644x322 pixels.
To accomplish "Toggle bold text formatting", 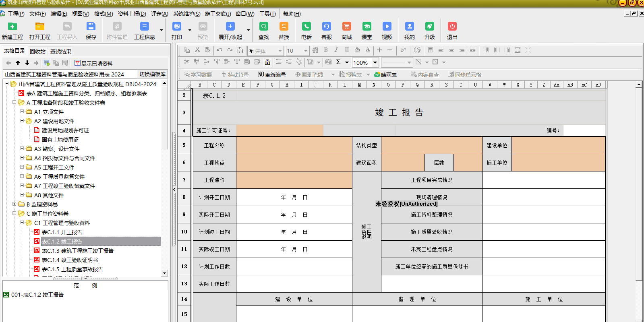I will click(326, 50).
